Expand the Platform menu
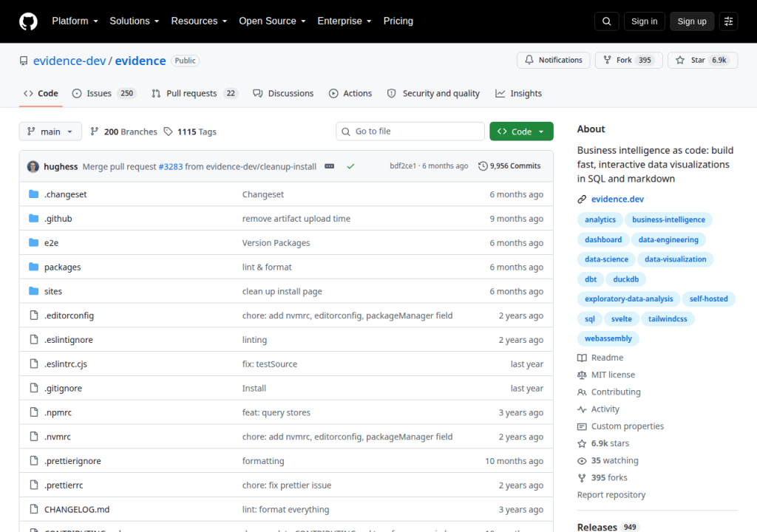This screenshot has height=532, width=757. click(75, 21)
